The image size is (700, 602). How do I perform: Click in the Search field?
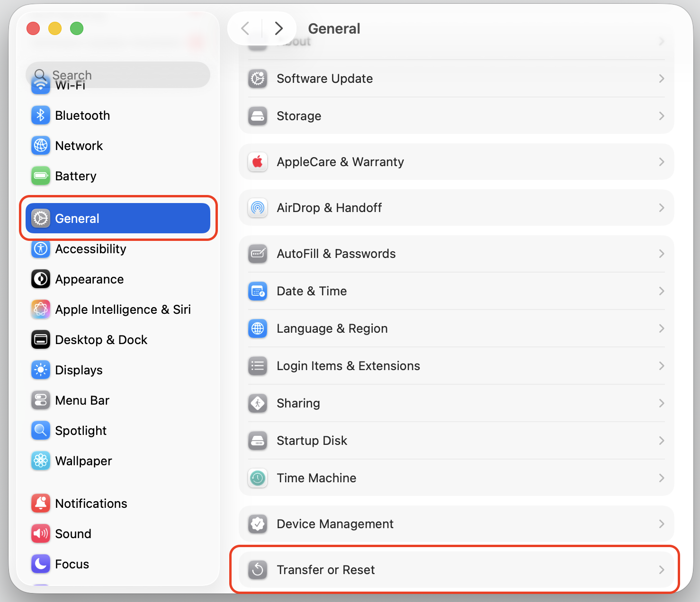pos(118,75)
